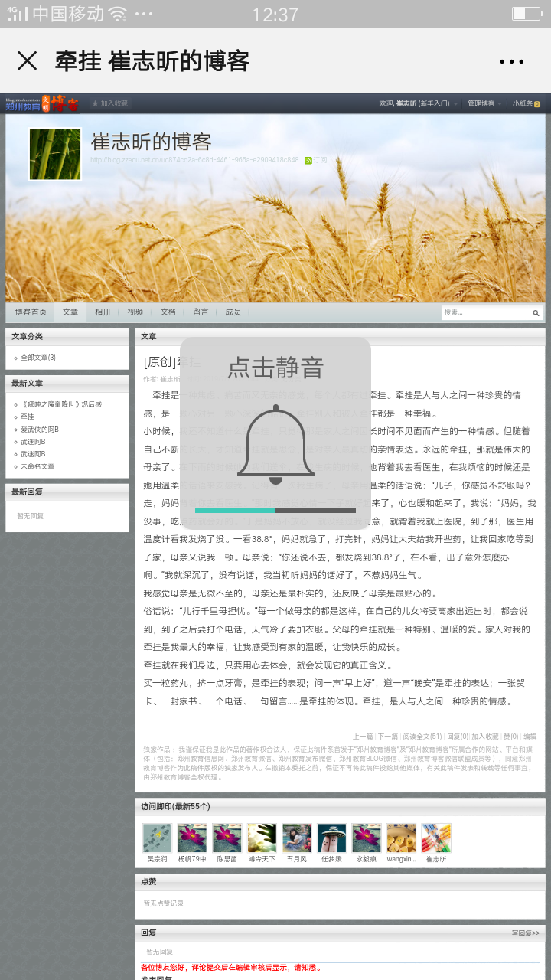The image size is (551, 980).
Task: Open visitor 溥令天下 avatar
Action: pos(262,838)
